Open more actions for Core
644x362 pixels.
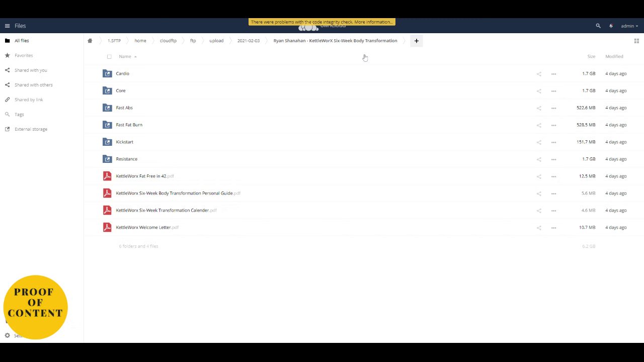[553, 91]
